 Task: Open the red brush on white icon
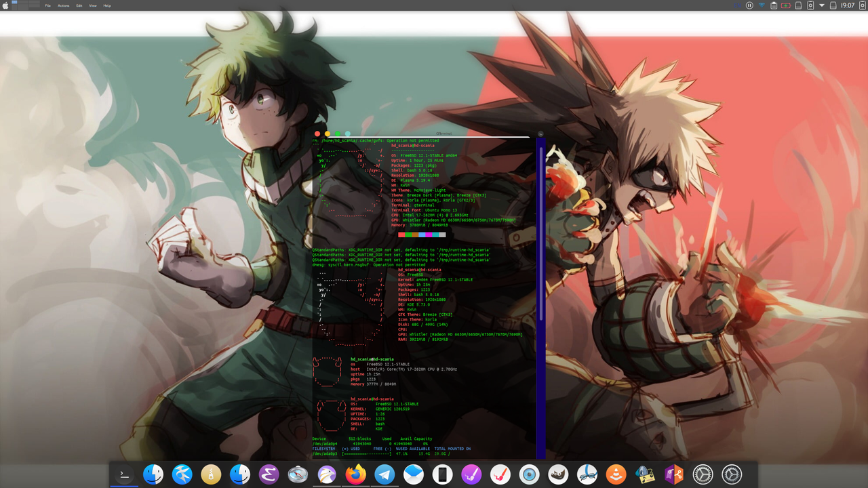tap(500, 474)
